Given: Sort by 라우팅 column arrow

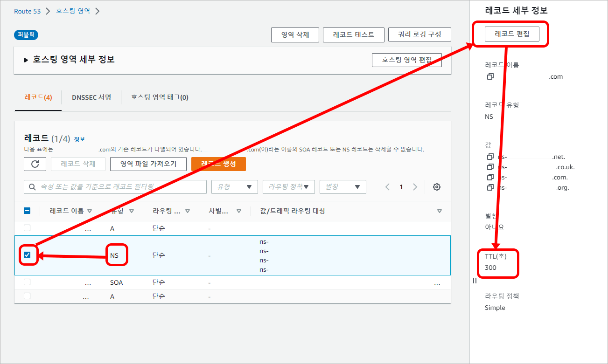Looking at the screenshot, I should [188, 211].
